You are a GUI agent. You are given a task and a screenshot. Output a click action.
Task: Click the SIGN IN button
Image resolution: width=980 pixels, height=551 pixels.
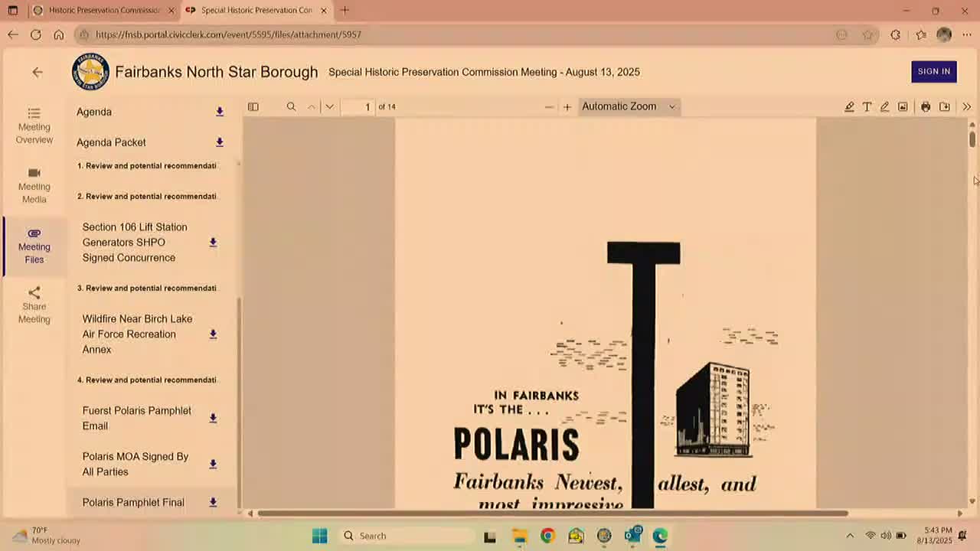(934, 71)
